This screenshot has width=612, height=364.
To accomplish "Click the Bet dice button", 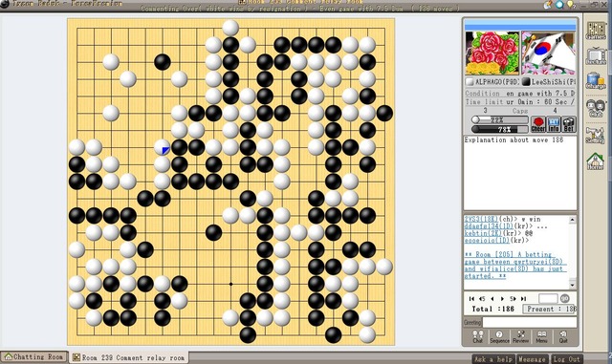I will tap(569, 124).
